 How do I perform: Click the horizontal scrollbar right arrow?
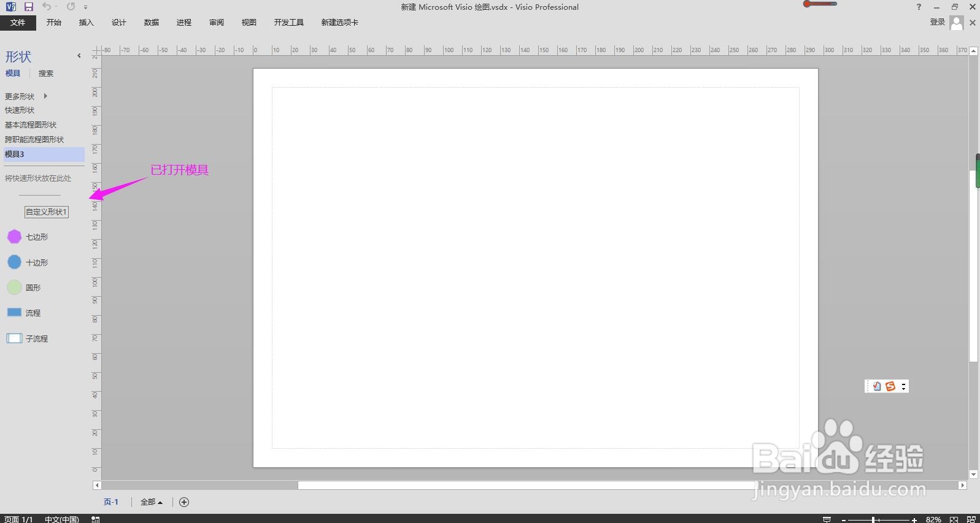(963, 486)
